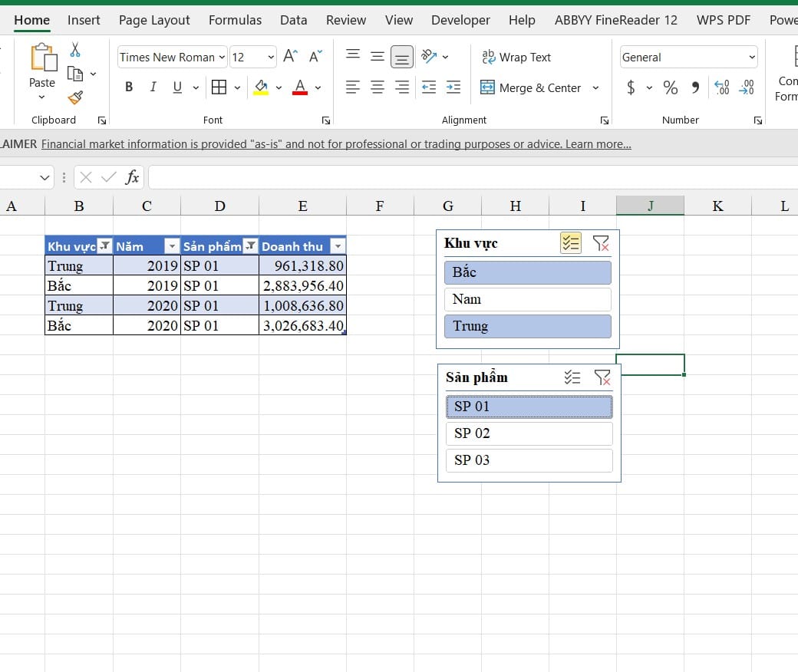Viewport: 798px width, 672px height.
Task: Toggle Multi-Select on Khu vực slicer
Action: pyautogui.click(x=571, y=243)
